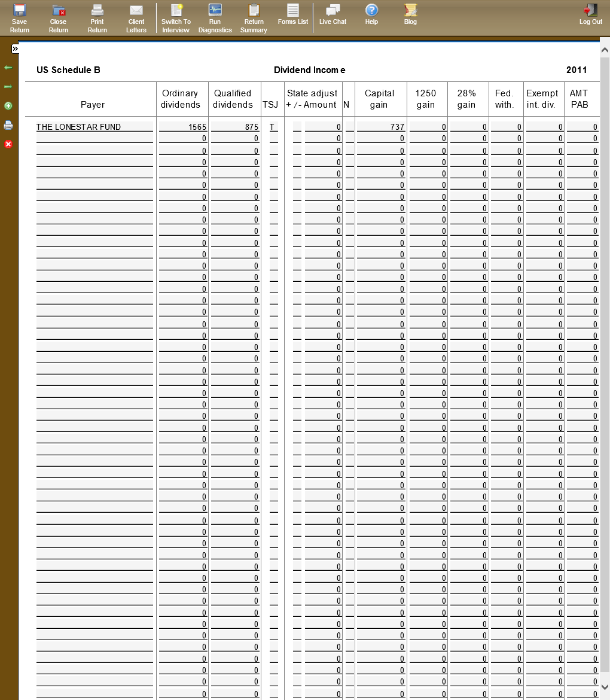The width and height of the screenshot is (610, 700).
Task: Click the Ordinary dividends 1565 field
Action: 183,127
